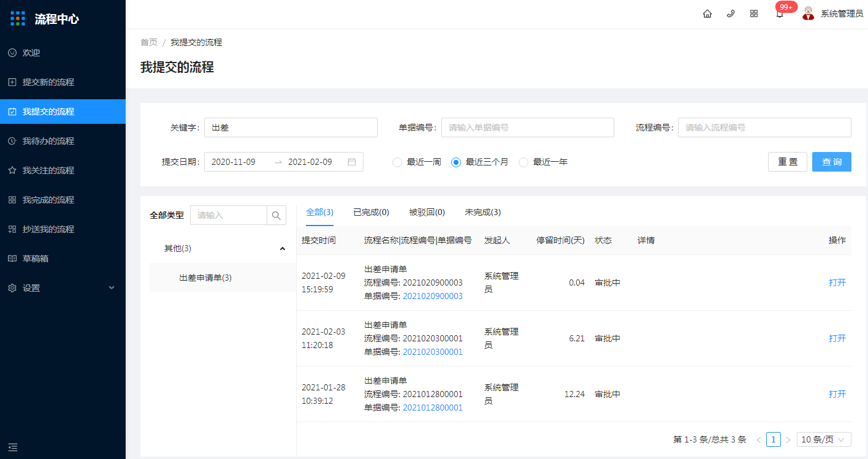This screenshot has height=459, width=868.
Task: Click the 2021-02-03 11:20:18 submit time
Action: pyautogui.click(x=324, y=338)
